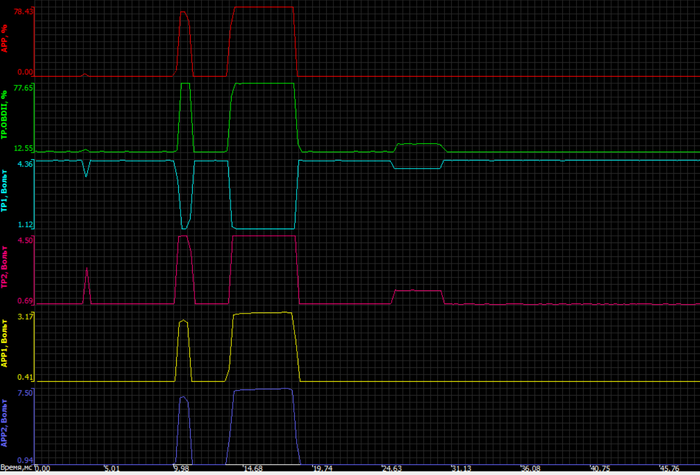Viewport: 700px width, 475px height.
Task: Select the 4.50 value on TP2 axis
Action: [x=25, y=241]
